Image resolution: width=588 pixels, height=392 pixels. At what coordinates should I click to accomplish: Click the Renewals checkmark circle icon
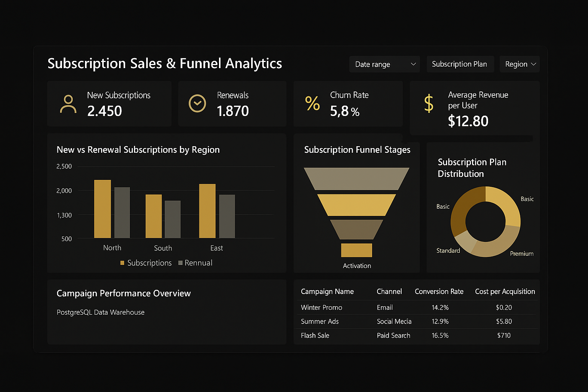click(x=198, y=103)
